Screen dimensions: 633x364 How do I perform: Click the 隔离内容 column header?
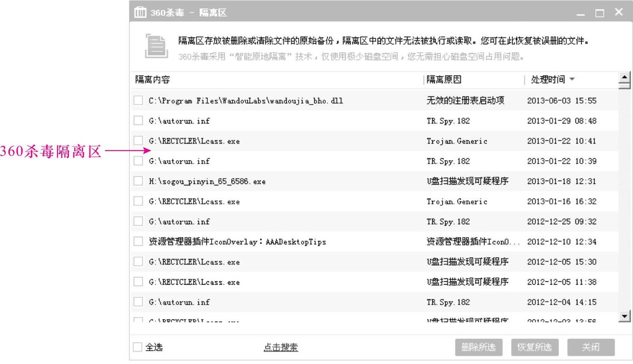[x=153, y=79]
